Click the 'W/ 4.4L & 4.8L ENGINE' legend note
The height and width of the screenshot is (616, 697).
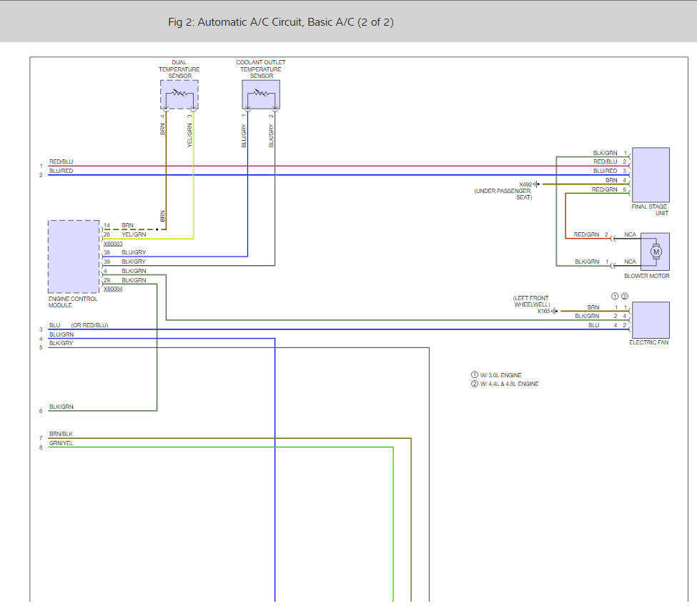tap(505, 384)
